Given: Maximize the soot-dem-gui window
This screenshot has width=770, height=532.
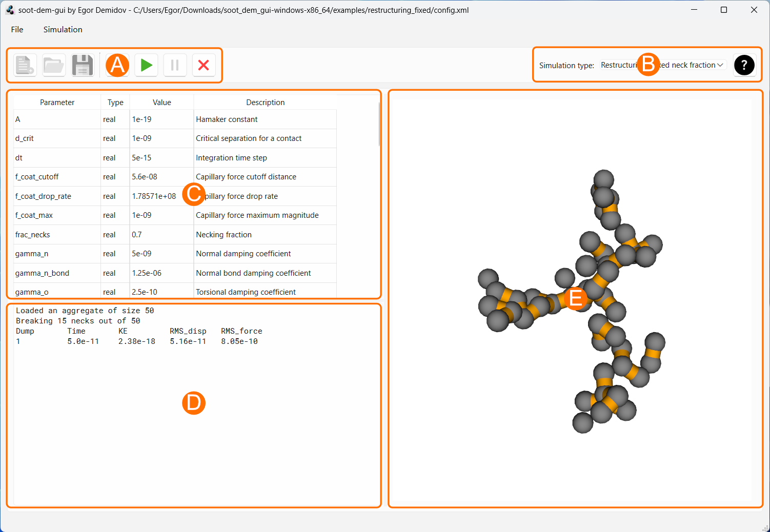Looking at the screenshot, I should tap(724, 10).
